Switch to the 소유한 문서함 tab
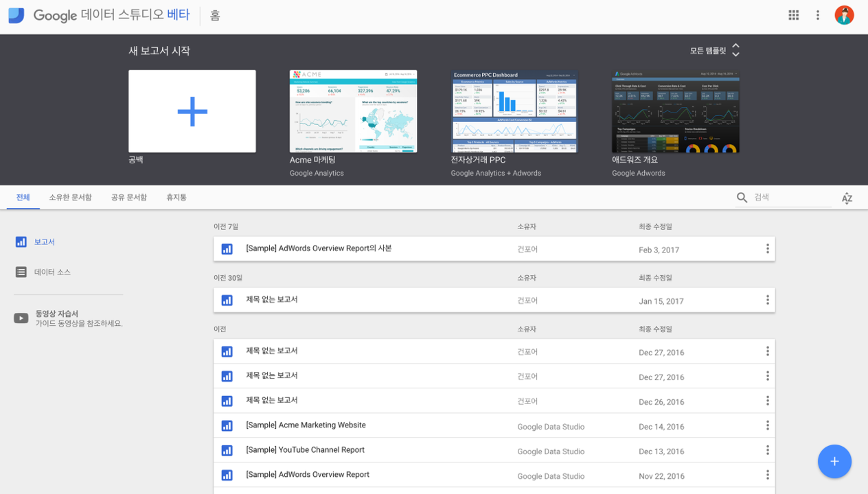This screenshot has height=494, width=868. pyautogui.click(x=70, y=198)
